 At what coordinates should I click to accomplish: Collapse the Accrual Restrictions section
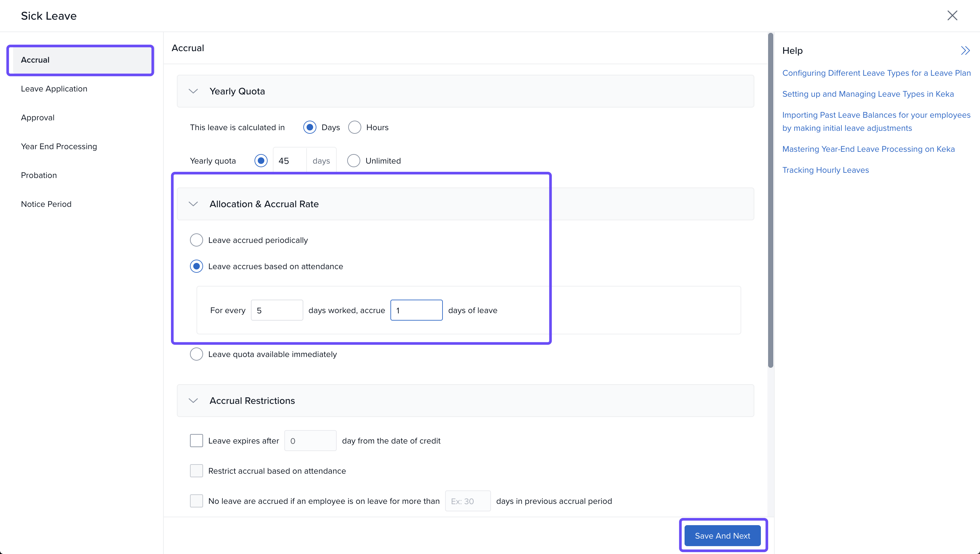[193, 401]
